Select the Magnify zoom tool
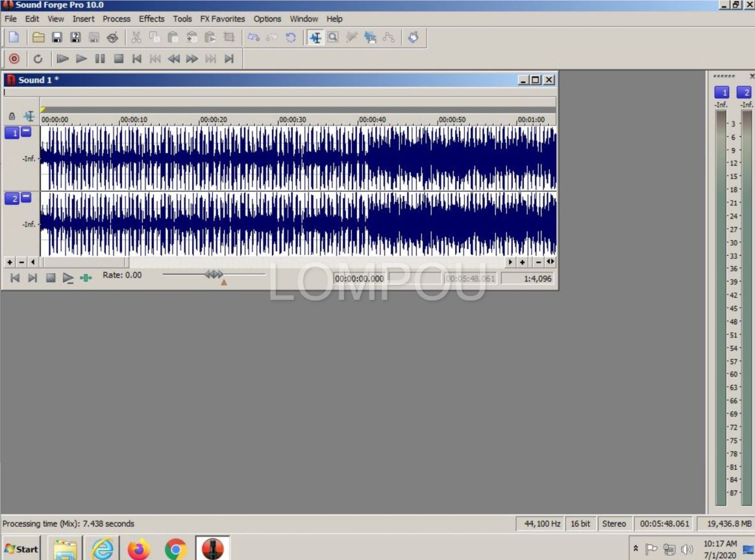The width and height of the screenshot is (755, 560). (x=332, y=38)
